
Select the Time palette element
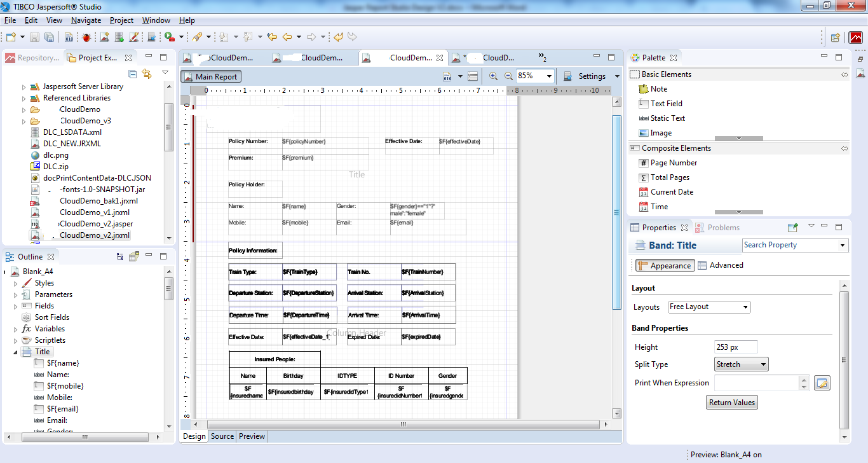[x=653, y=207]
